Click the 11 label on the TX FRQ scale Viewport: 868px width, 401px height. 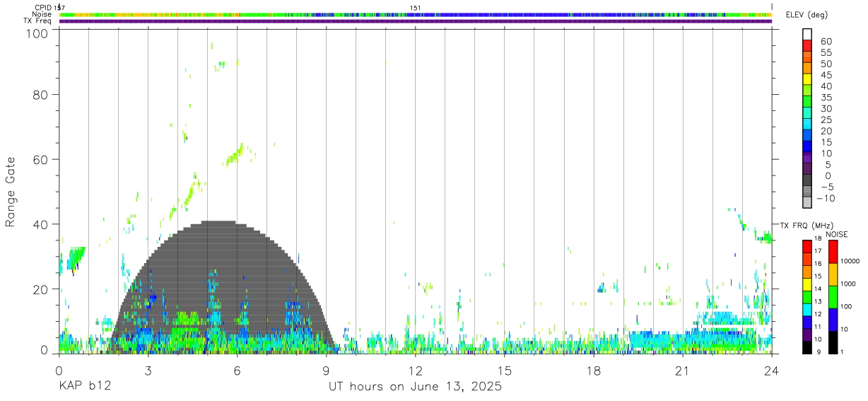coord(819,327)
